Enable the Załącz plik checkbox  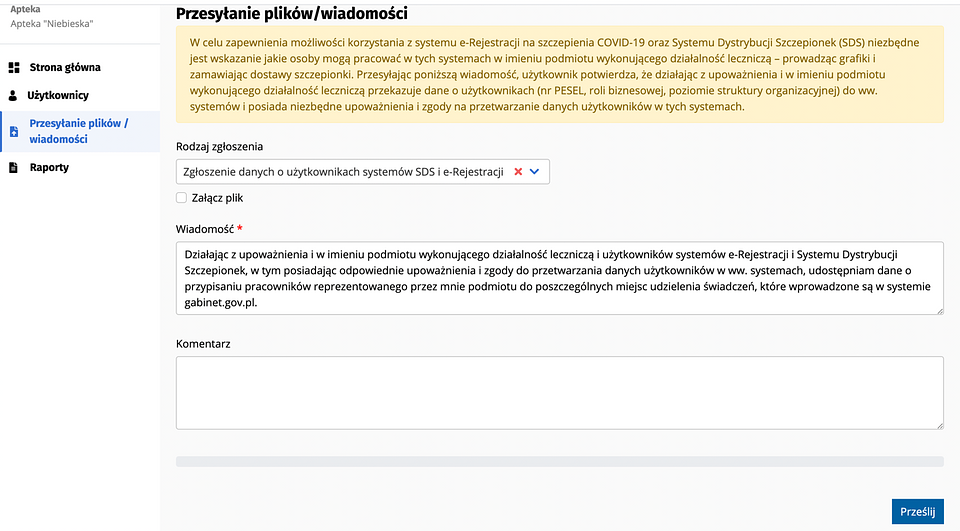(x=181, y=197)
